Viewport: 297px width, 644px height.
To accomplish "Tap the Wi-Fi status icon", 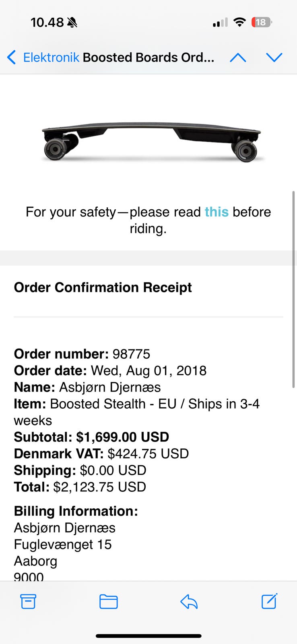I will pos(239,23).
